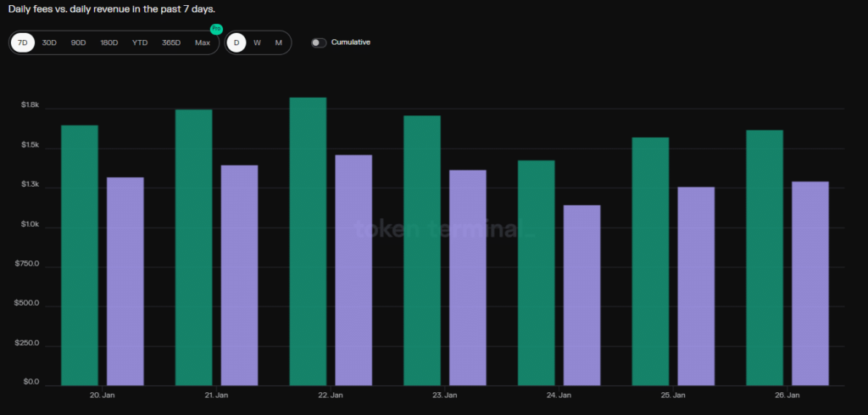Select the Max time range
This screenshot has height=415, width=868.
click(203, 42)
